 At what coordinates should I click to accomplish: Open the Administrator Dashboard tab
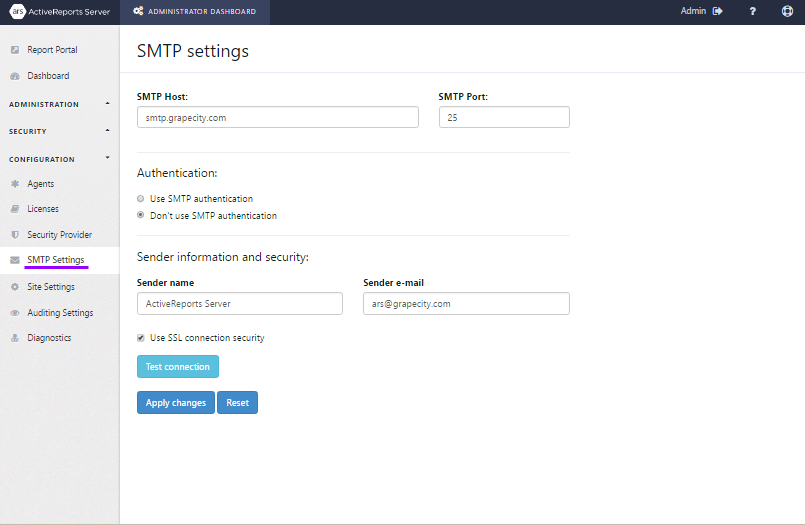[x=195, y=11]
